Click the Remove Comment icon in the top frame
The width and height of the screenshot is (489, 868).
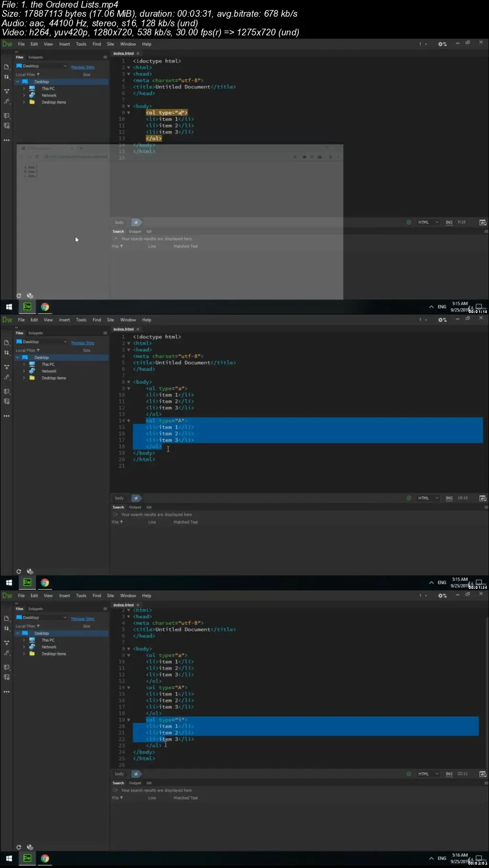coord(7,126)
